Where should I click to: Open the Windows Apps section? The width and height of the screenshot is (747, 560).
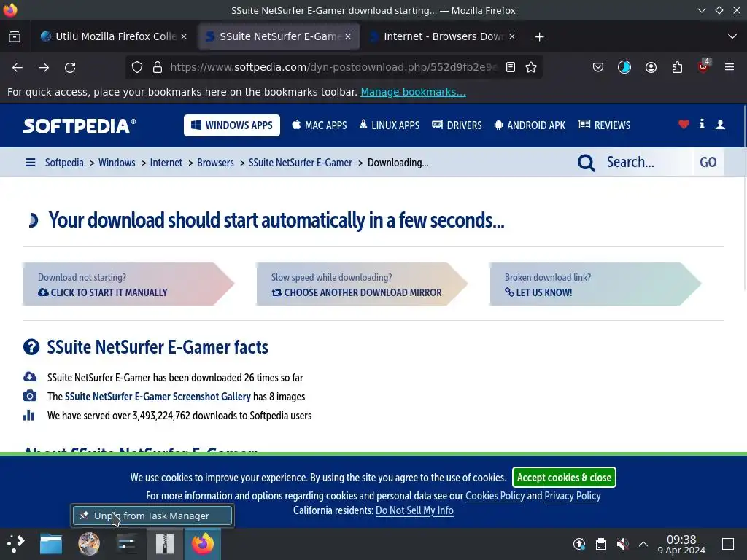point(232,125)
